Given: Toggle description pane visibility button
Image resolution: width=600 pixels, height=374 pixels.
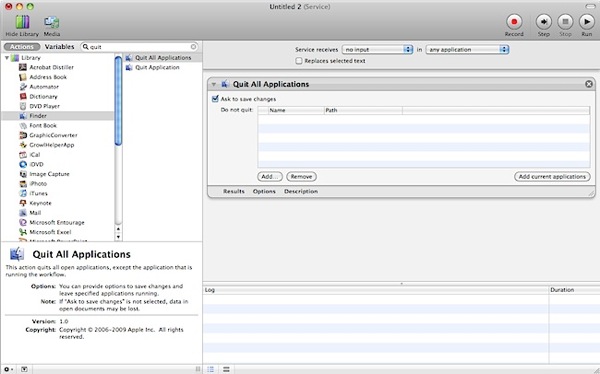Looking at the screenshot, I should pos(24,369).
